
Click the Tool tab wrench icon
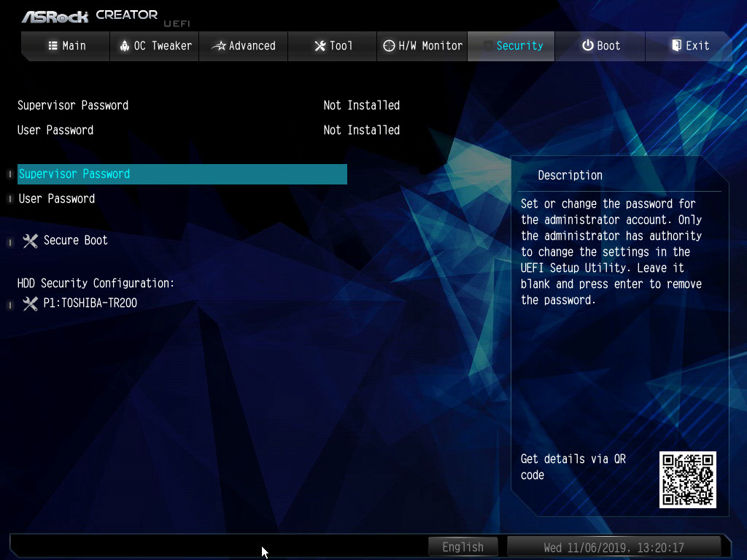pos(320,46)
